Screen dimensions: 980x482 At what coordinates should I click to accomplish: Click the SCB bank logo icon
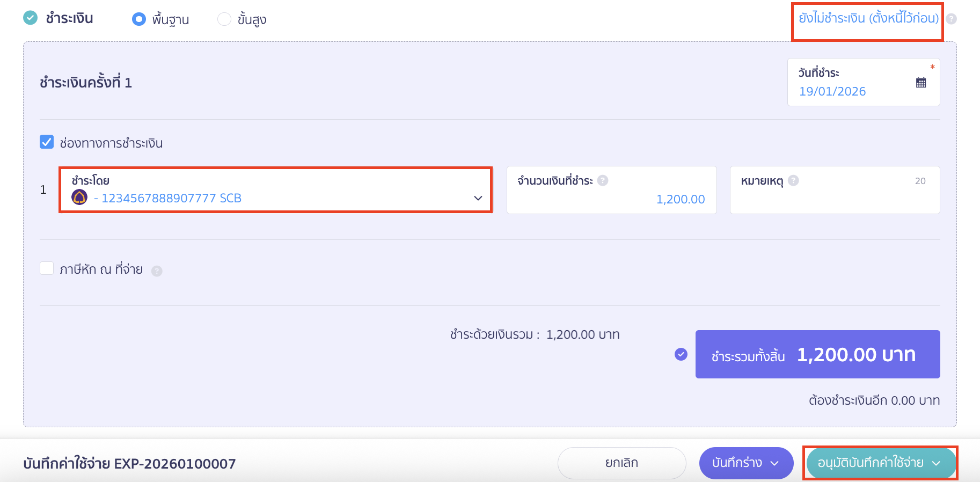(x=79, y=198)
